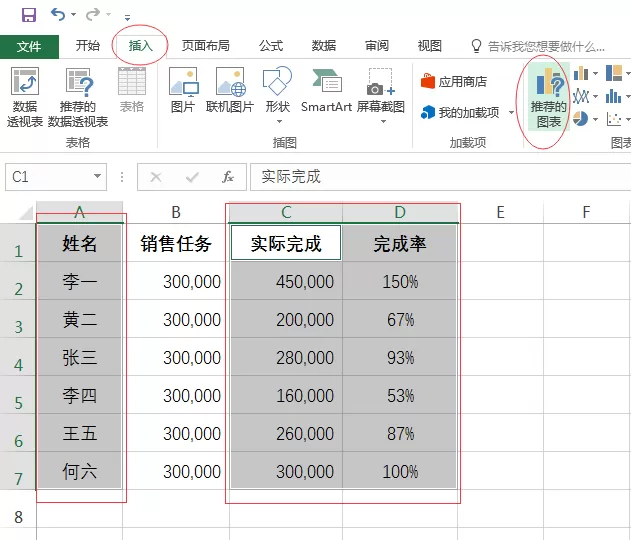
Task: Click 推荐的数据透视表 icon
Action: click(78, 97)
